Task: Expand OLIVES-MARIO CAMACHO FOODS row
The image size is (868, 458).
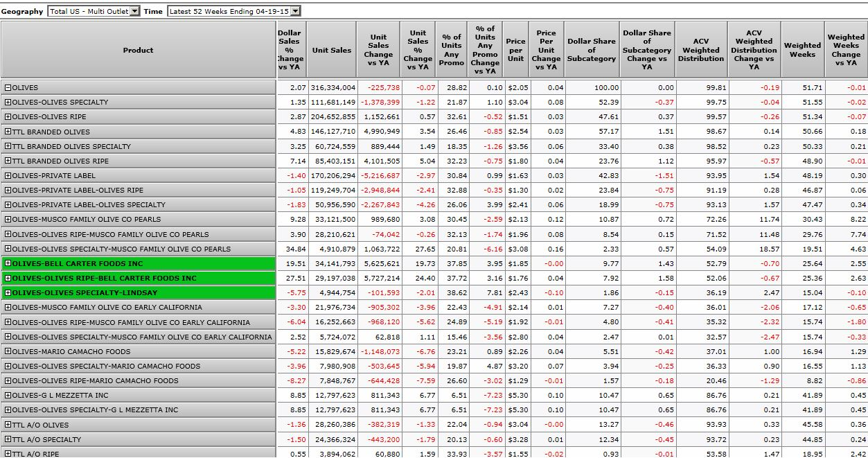Action: point(8,351)
